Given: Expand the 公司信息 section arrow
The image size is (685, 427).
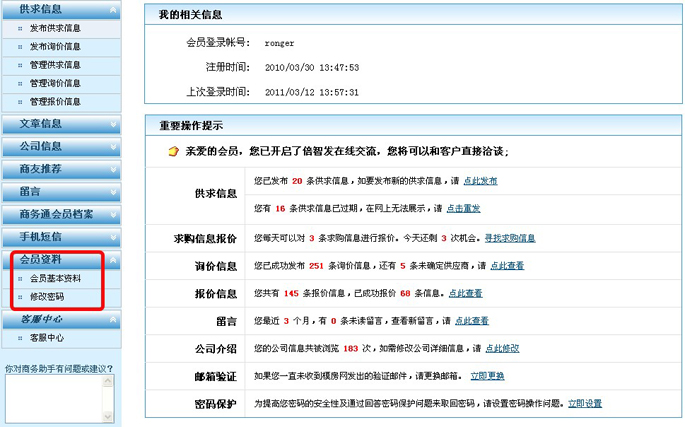Looking at the screenshot, I should pyautogui.click(x=113, y=146).
